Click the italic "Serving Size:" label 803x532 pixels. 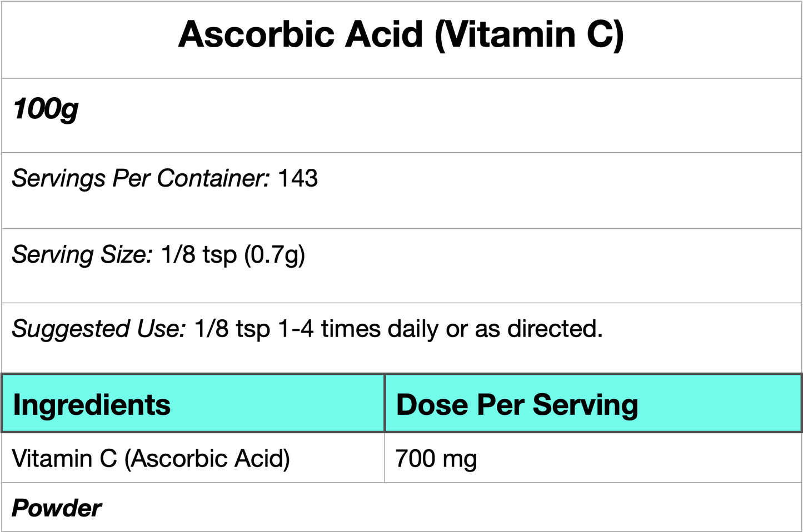click(82, 255)
